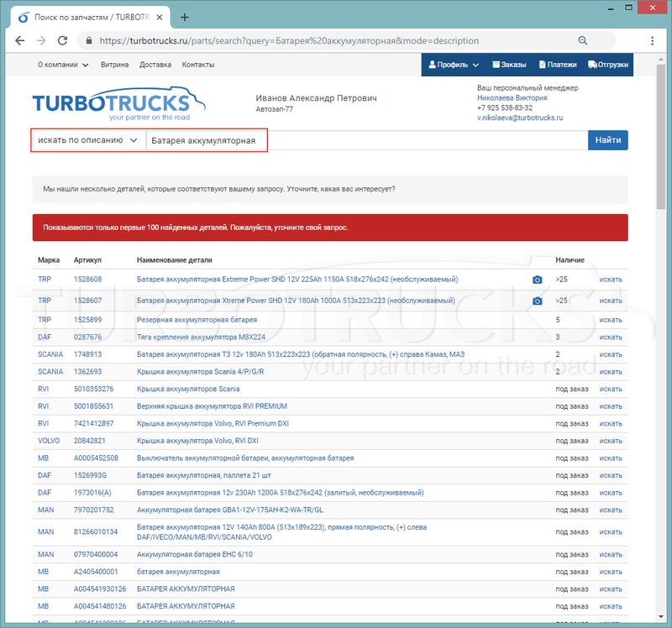The image size is (672, 628).
Task: Open the Отгрузки shipments section
Action: [x=608, y=65]
